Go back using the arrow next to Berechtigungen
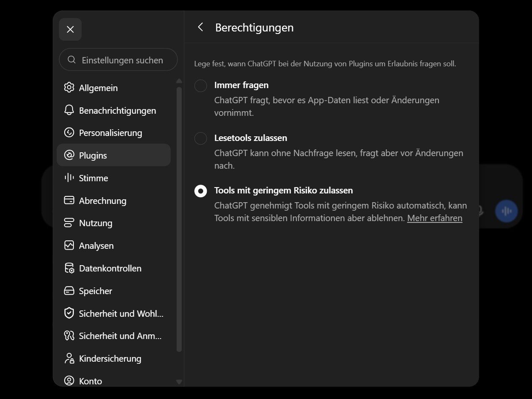 [x=201, y=27]
